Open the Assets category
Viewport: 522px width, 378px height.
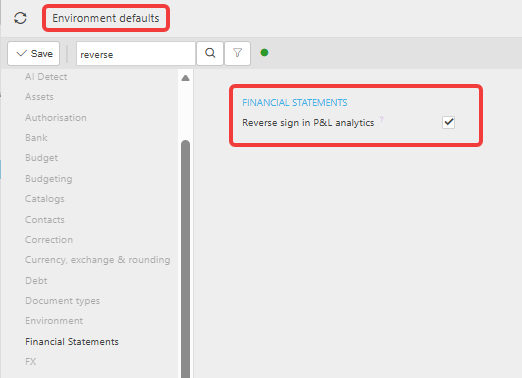pyautogui.click(x=39, y=97)
